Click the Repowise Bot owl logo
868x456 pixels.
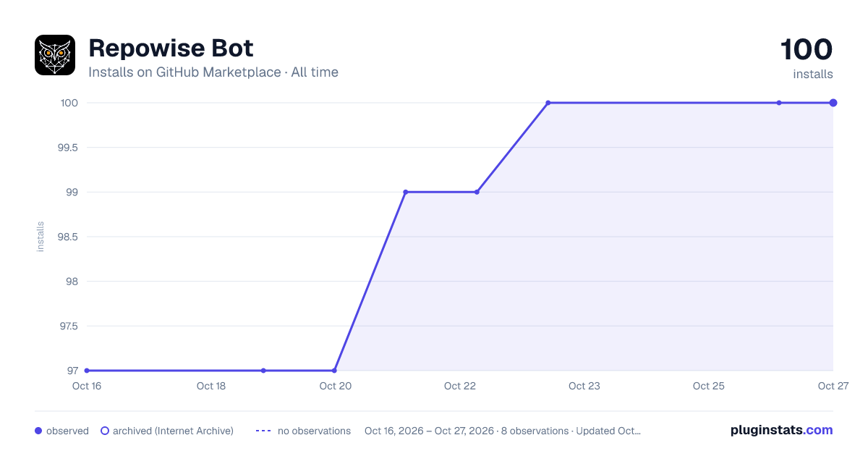pos(55,55)
